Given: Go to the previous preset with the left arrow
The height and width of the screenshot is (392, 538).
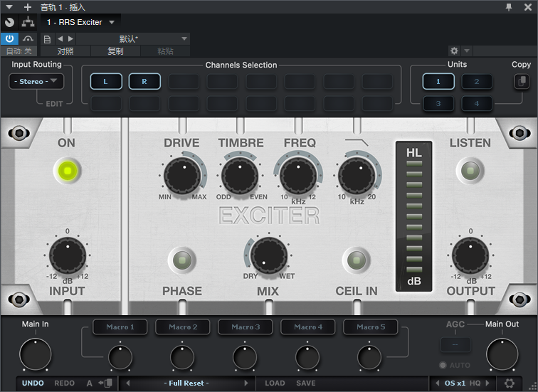Looking at the screenshot, I should click(x=60, y=38).
